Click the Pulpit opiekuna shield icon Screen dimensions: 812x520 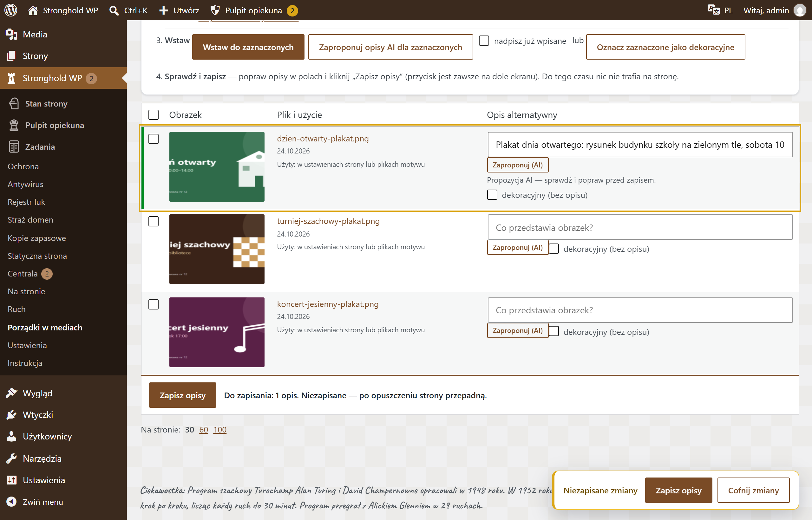(215, 10)
